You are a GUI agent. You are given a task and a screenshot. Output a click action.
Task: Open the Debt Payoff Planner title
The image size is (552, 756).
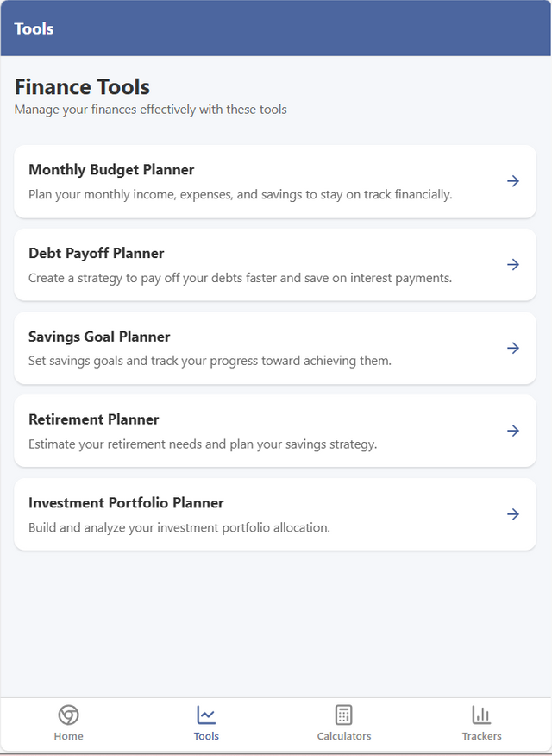pos(97,253)
